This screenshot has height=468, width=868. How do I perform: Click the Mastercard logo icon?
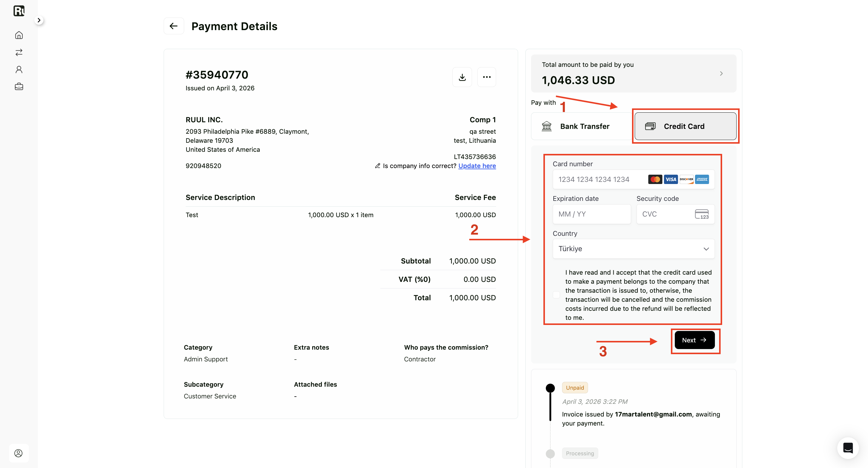(655, 179)
